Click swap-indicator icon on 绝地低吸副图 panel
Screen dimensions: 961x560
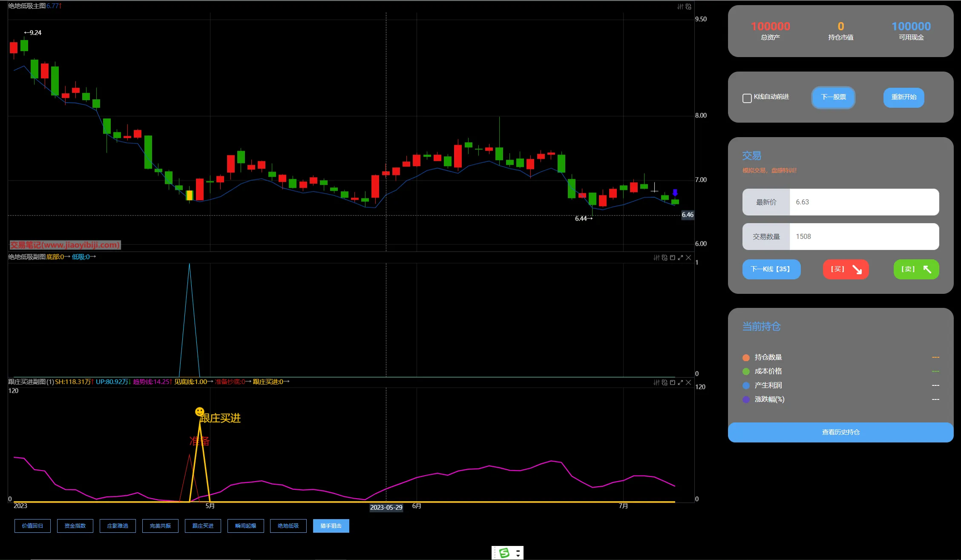pyautogui.click(x=665, y=258)
